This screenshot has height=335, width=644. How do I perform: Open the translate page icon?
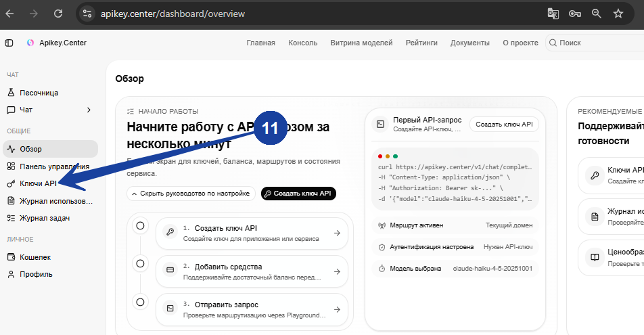(553, 14)
